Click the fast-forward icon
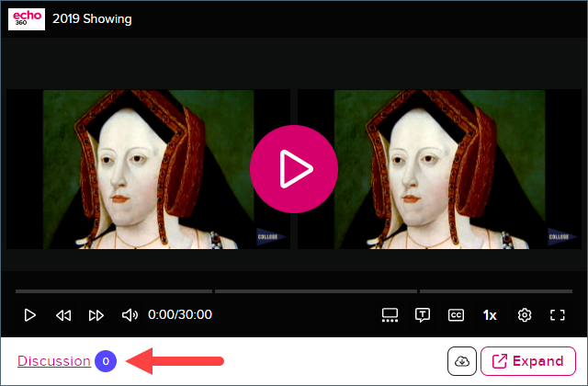Viewport: 588px width, 386px height. (96, 315)
